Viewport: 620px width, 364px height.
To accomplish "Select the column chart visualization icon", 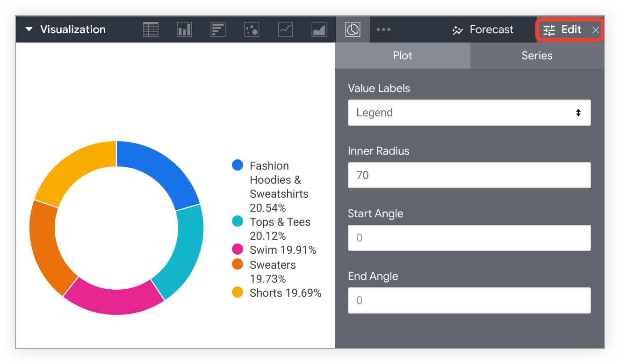I will 184,29.
